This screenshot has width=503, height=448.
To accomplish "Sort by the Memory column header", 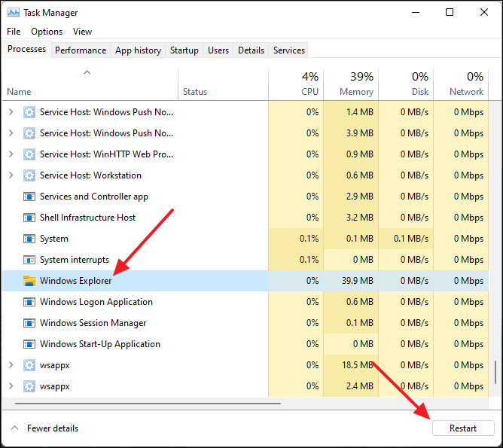I will (x=351, y=84).
